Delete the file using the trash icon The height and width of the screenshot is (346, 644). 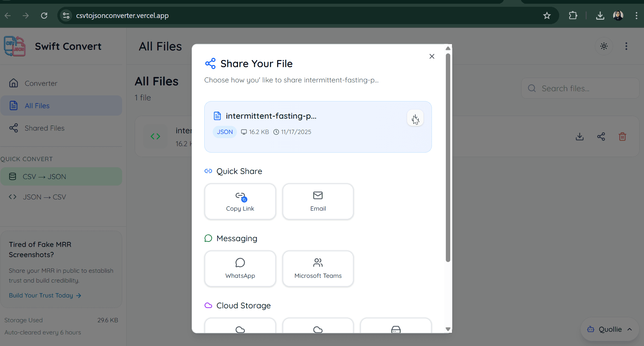[622, 136]
